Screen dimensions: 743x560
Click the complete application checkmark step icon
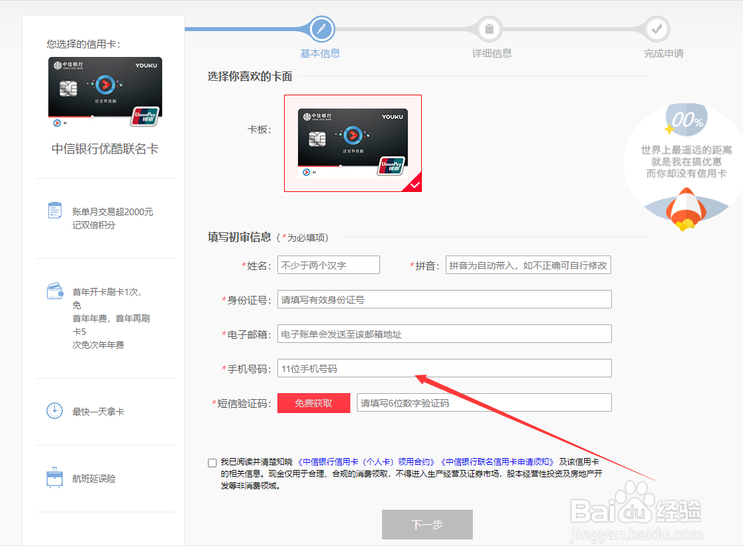pos(657,29)
